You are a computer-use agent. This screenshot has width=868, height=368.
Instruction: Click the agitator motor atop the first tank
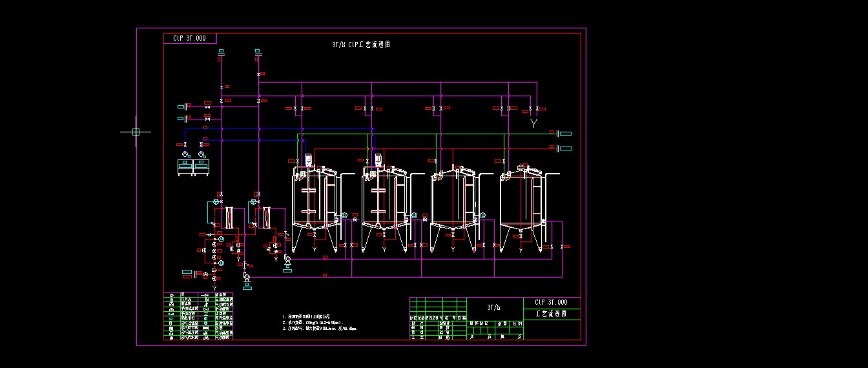point(308,159)
